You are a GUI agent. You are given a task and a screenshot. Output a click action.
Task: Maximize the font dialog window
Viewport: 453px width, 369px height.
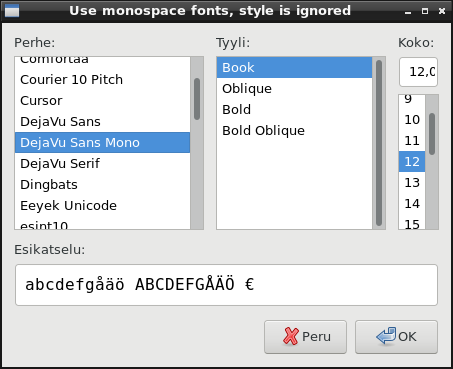click(425, 11)
